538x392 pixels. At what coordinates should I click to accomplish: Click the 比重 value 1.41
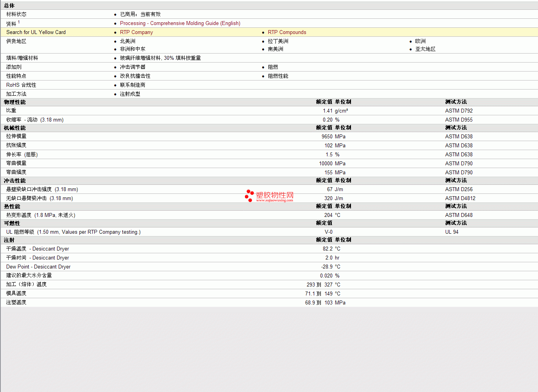[x=327, y=111]
